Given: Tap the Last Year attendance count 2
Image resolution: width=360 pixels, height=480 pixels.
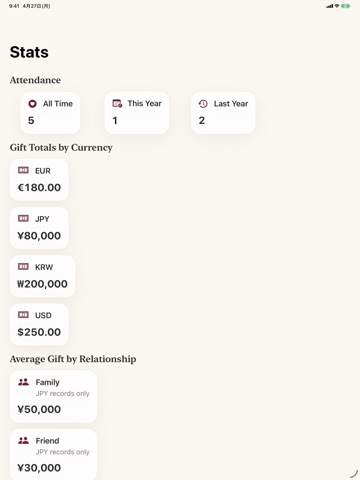Looking at the screenshot, I should (x=202, y=120).
